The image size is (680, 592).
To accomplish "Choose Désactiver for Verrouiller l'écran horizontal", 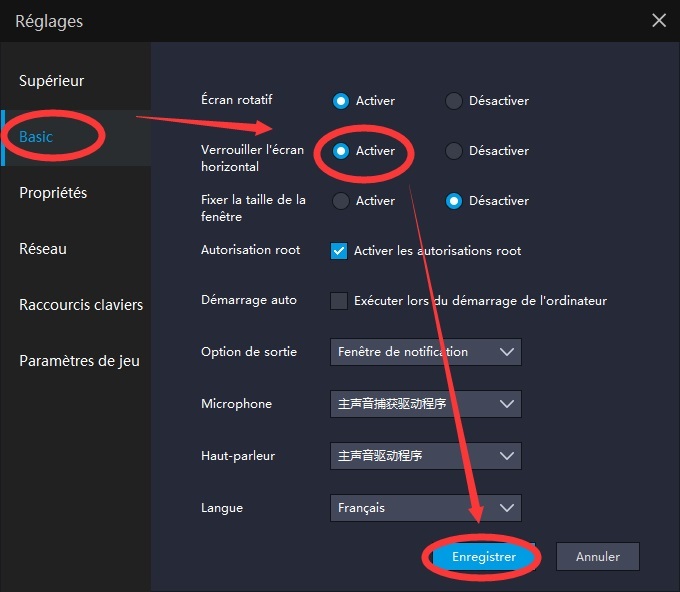I will click(454, 151).
